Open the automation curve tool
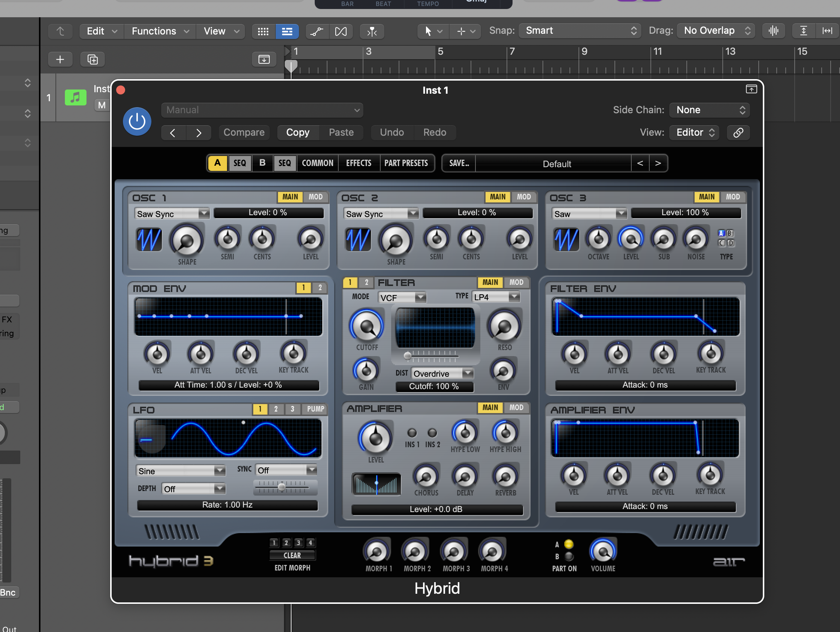The width and height of the screenshot is (840, 632). (316, 31)
